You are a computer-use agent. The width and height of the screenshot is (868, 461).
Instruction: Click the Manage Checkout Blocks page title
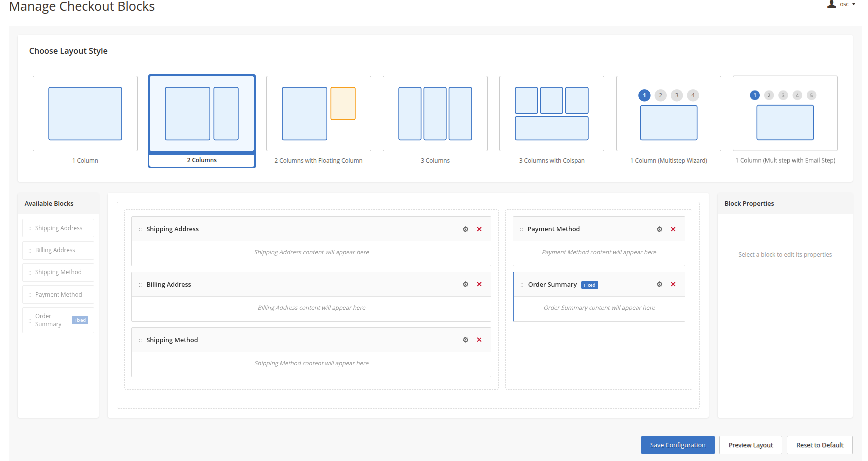pos(82,6)
